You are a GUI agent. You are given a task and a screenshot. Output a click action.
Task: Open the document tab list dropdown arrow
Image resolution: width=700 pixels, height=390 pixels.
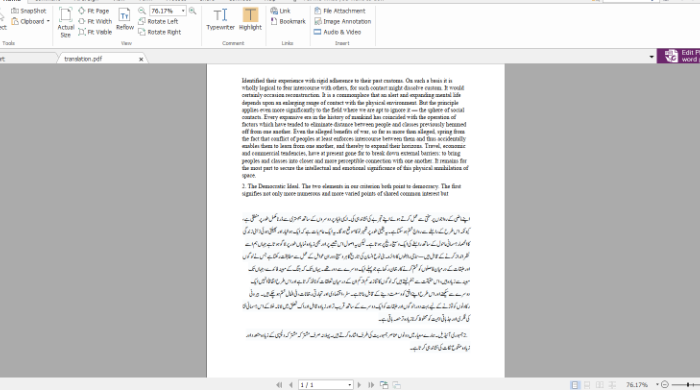click(651, 57)
